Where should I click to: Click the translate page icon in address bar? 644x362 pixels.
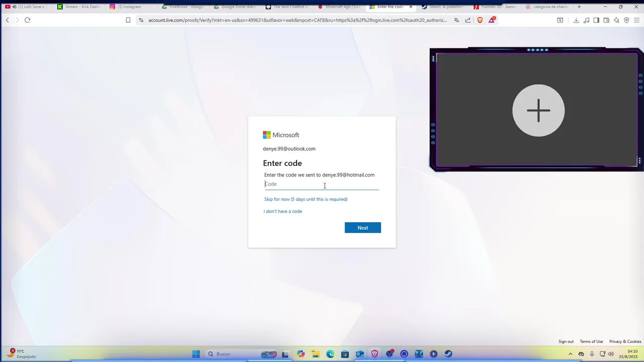(456, 20)
